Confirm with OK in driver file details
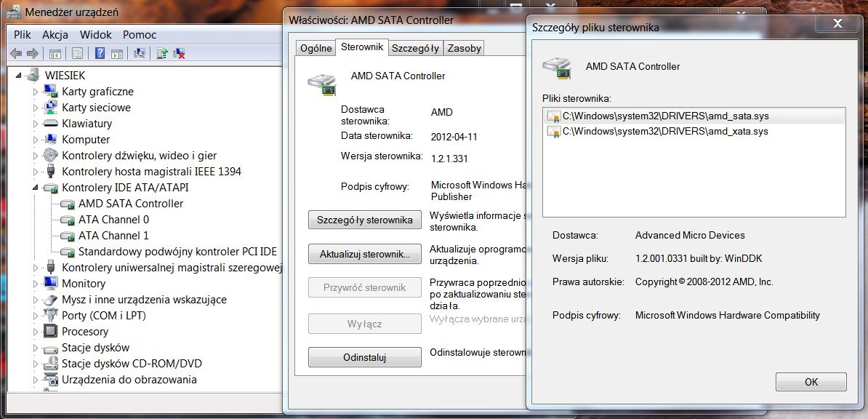The height and width of the screenshot is (419, 868). pyautogui.click(x=811, y=382)
